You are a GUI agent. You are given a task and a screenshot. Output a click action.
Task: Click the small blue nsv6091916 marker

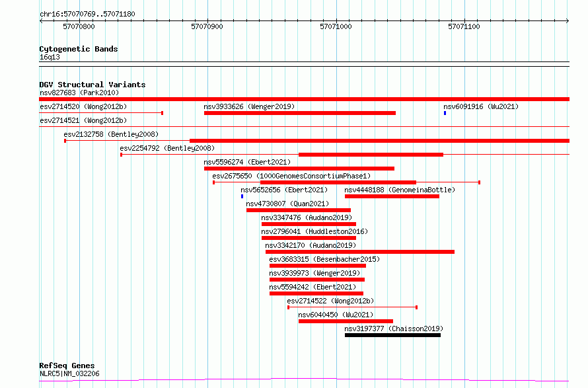click(445, 113)
